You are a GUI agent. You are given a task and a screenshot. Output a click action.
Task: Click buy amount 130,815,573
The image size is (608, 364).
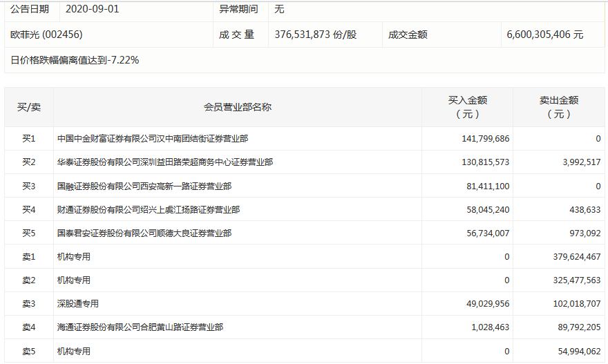[486, 162]
